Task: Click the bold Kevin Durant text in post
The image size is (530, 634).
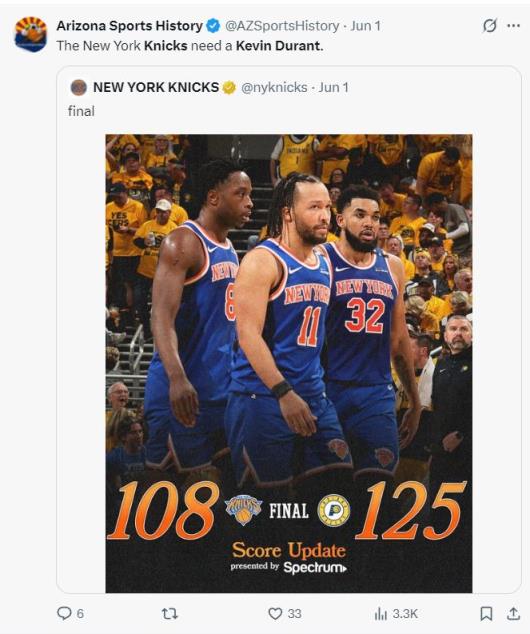Action: click(x=278, y=46)
